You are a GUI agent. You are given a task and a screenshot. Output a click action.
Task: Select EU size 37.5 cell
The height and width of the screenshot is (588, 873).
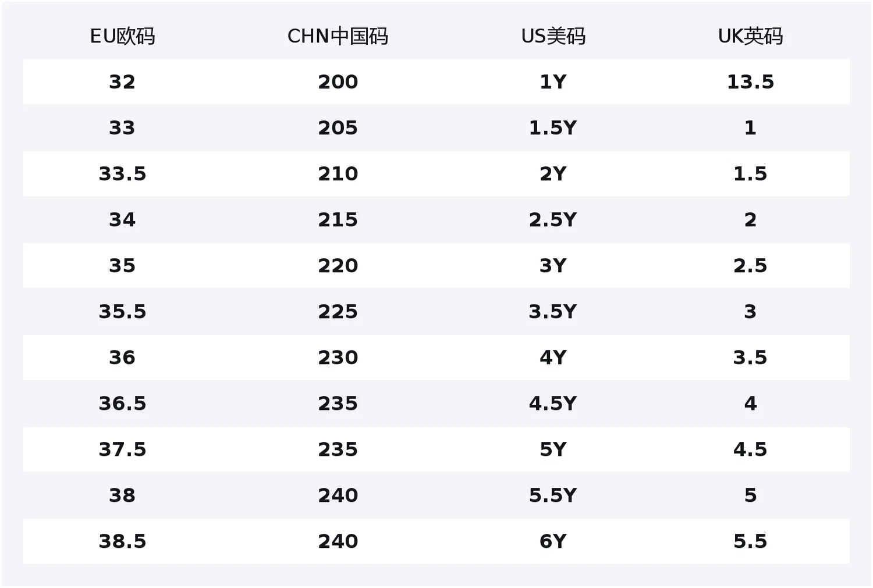click(x=122, y=450)
